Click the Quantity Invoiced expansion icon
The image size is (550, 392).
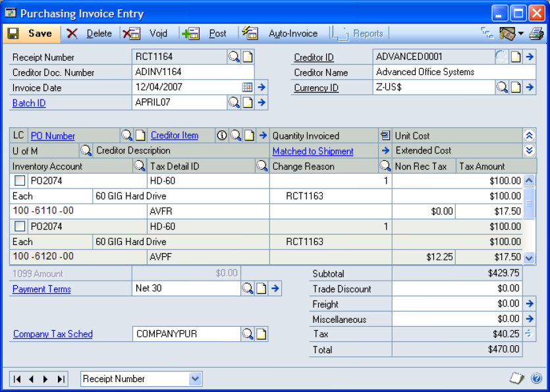385,136
